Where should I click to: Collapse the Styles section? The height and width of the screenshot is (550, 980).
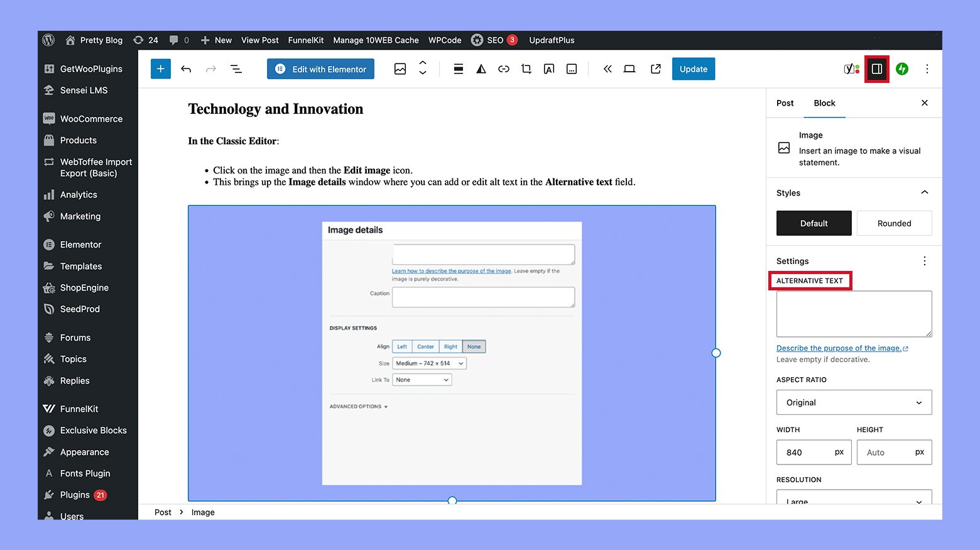pyautogui.click(x=924, y=192)
